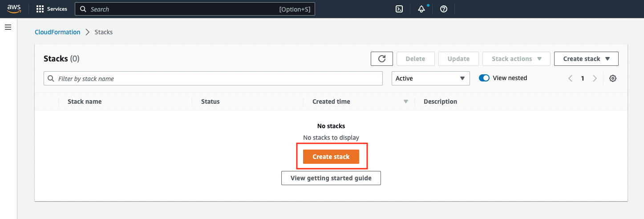This screenshot has height=219, width=644.
Task: Refresh the stacks list
Action: pos(382,59)
